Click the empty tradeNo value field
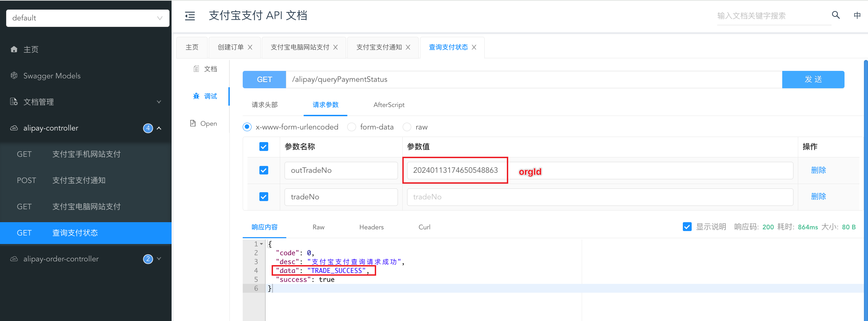This screenshot has height=321, width=868. [x=600, y=197]
